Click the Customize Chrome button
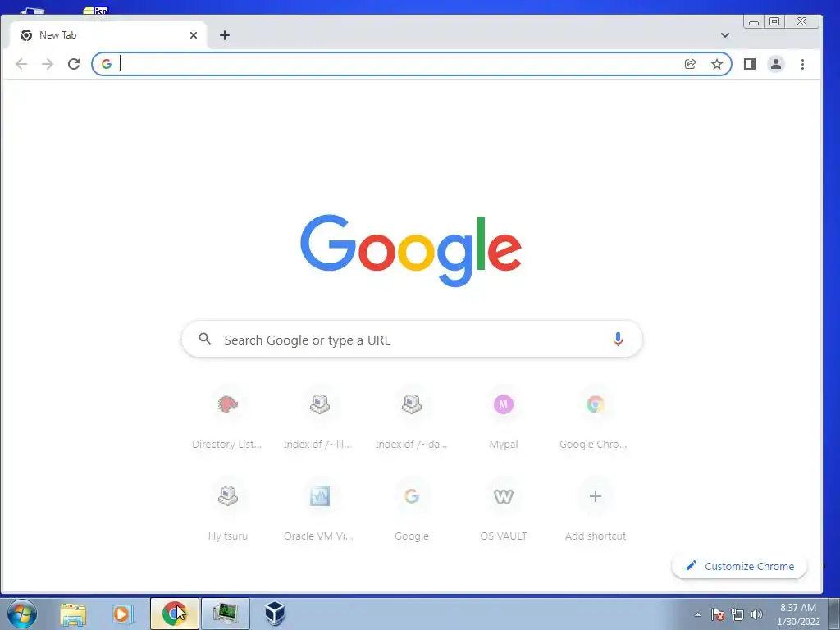Screen dimensions: 840x630 [x=739, y=566]
